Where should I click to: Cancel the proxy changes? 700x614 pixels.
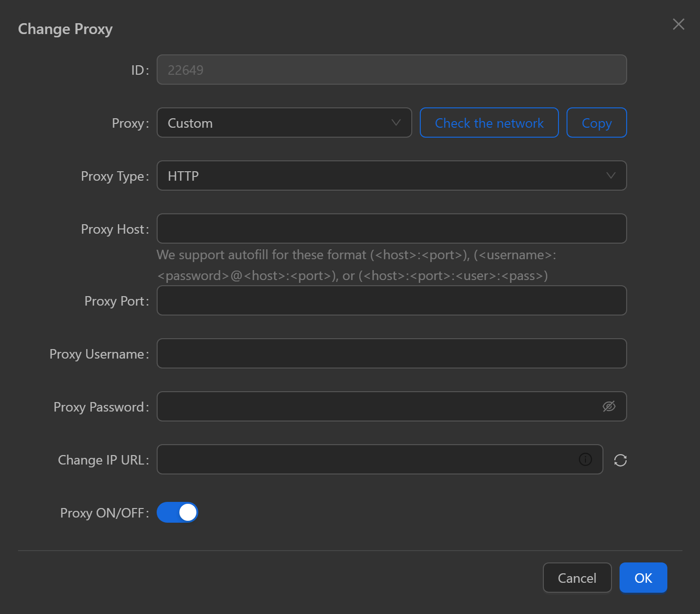coord(577,578)
